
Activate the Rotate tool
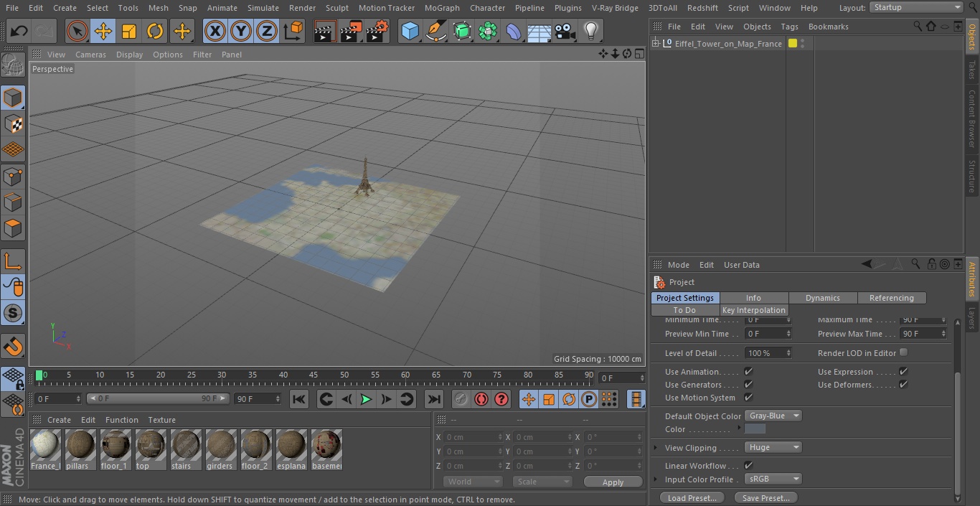155,32
